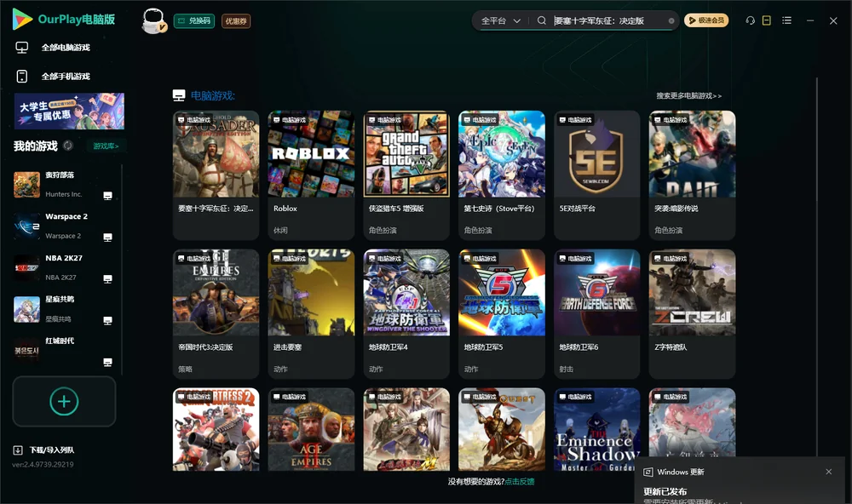Viewport: 852px width, 504px height.
Task: Open the list menu icon in the header
Action: click(x=786, y=20)
